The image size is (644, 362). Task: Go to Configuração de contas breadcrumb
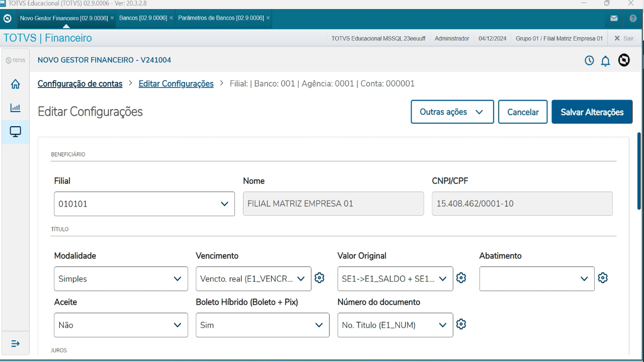[x=80, y=83]
